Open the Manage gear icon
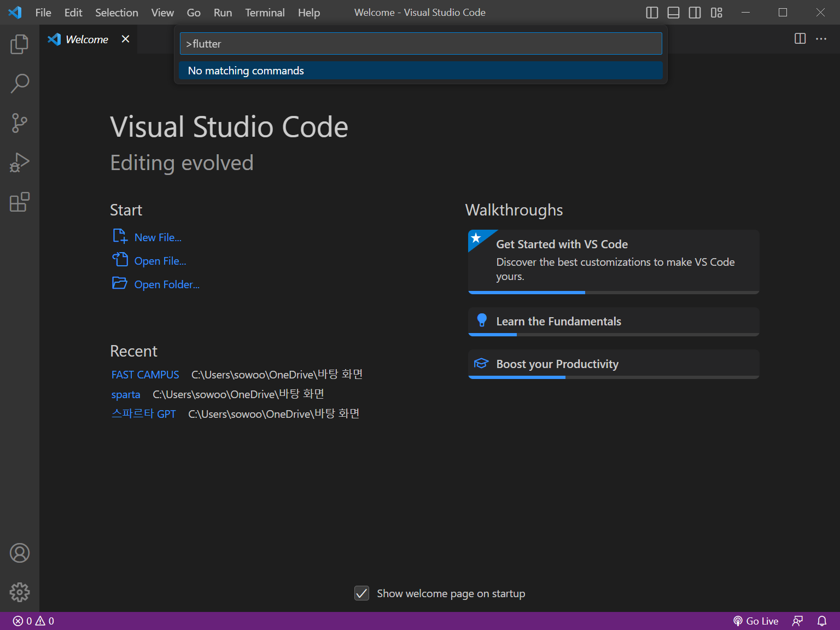The image size is (840, 630). coord(20,592)
